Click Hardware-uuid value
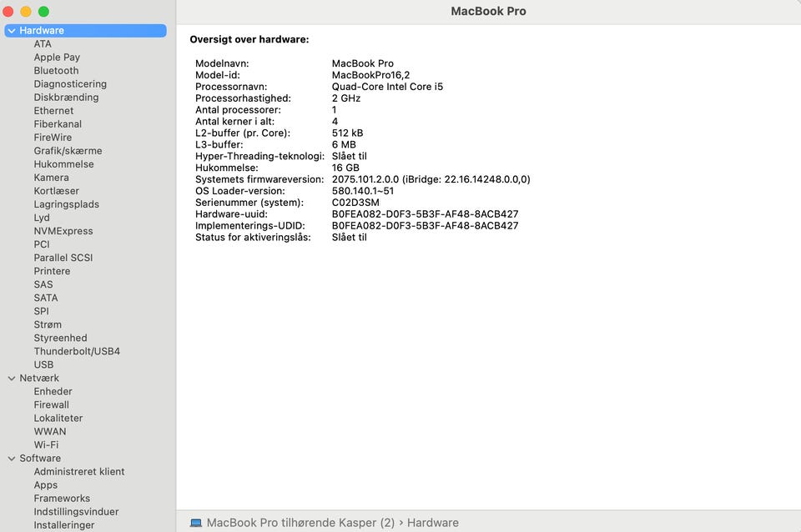Viewport: 801px width, 532px height. pyautogui.click(x=425, y=214)
